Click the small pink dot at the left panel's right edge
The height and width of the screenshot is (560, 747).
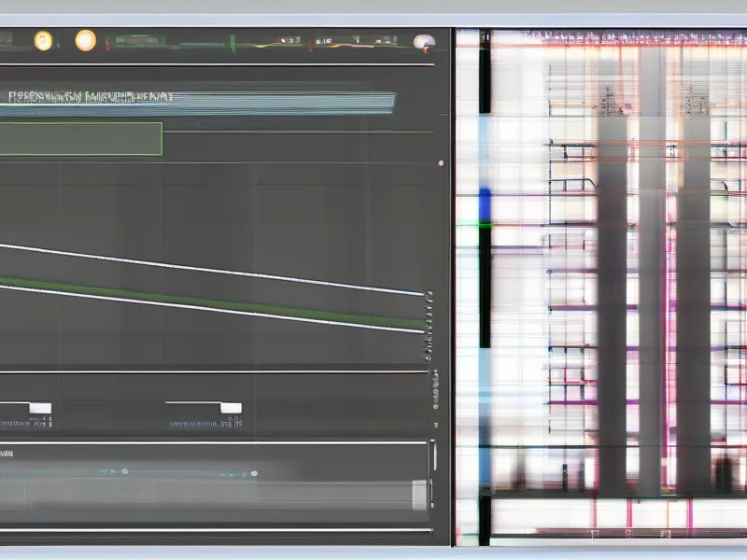[x=441, y=162]
